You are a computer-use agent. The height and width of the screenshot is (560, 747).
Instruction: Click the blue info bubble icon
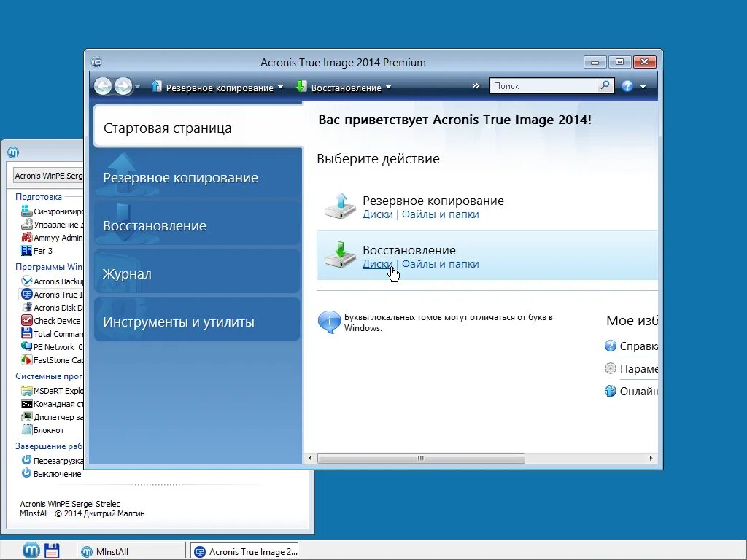tap(329, 322)
